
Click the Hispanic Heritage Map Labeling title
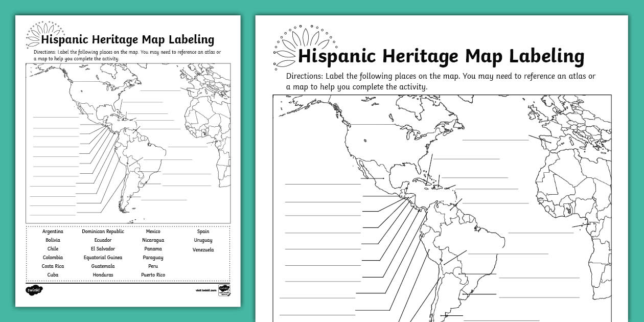pyautogui.click(x=441, y=56)
